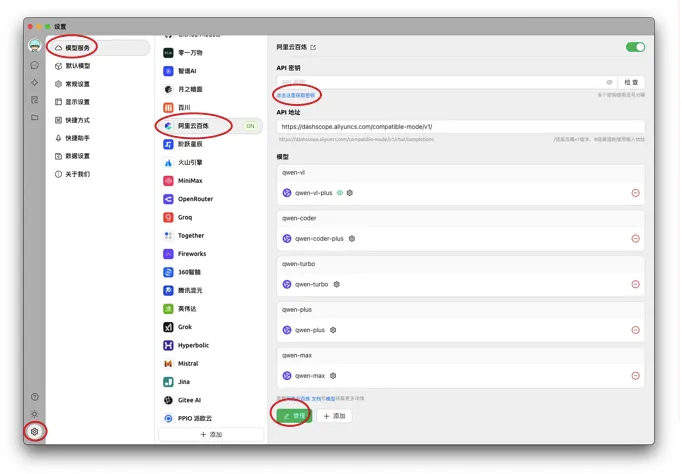
Task: Disable the 阿里云百炼 provider switch
Action: pyautogui.click(x=635, y=47)
